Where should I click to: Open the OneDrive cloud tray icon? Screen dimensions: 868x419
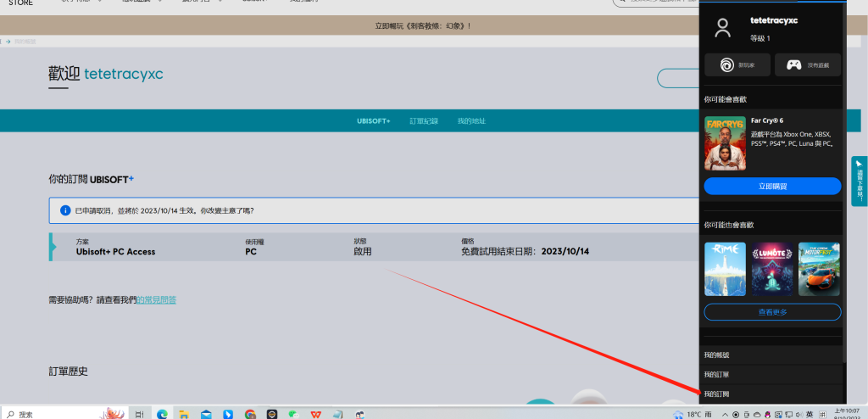[757, 415]
